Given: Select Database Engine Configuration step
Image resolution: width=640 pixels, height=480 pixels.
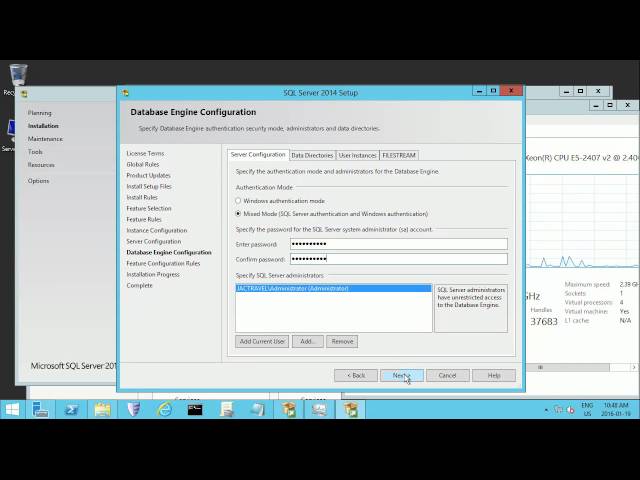Looking at the screenshot, I should pos(169,253).
